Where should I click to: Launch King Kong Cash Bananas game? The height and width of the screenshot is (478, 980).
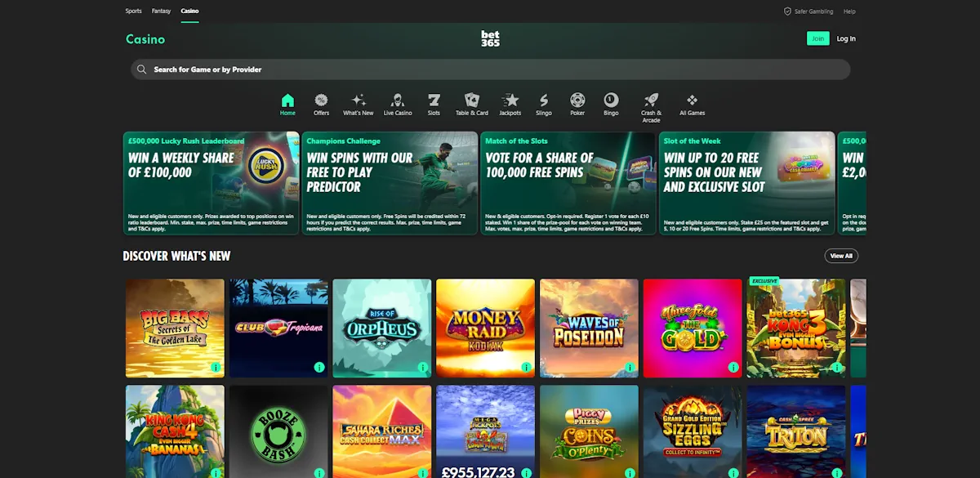175,431
